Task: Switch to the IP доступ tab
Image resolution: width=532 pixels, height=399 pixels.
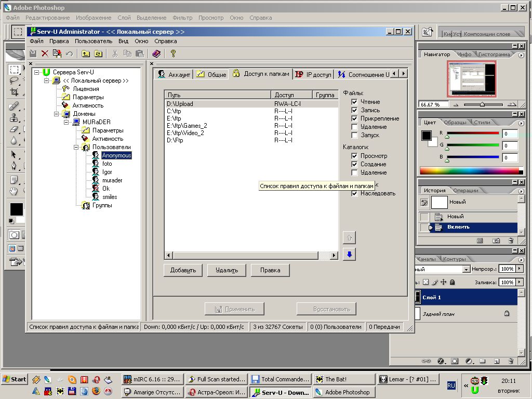Action: [x=313, y=74]
